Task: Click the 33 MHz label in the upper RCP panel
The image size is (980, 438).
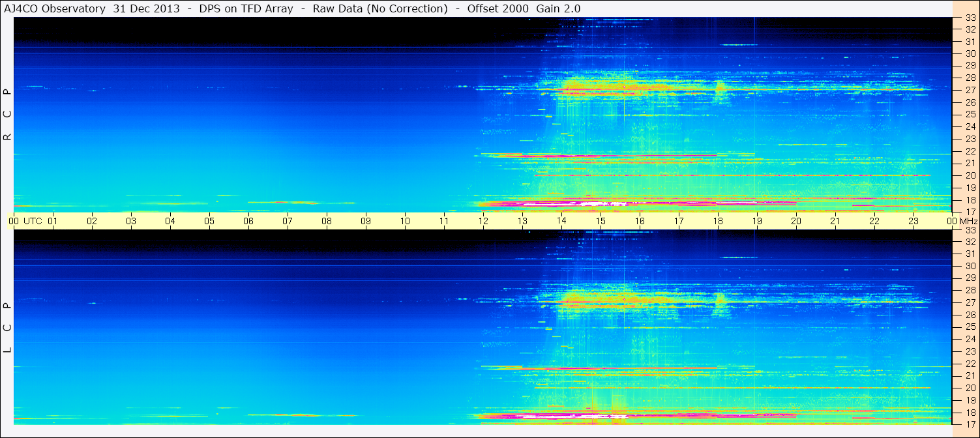Action: [x=970, y=18]
